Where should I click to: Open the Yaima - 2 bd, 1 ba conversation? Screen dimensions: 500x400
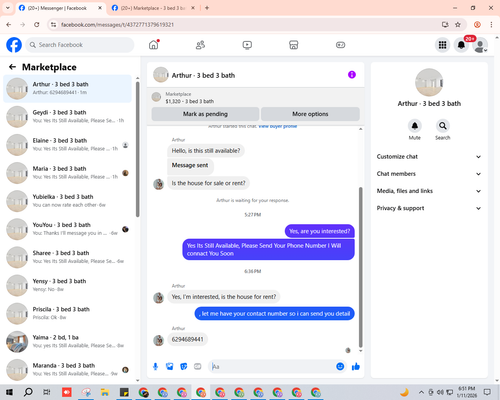point(67,341)
